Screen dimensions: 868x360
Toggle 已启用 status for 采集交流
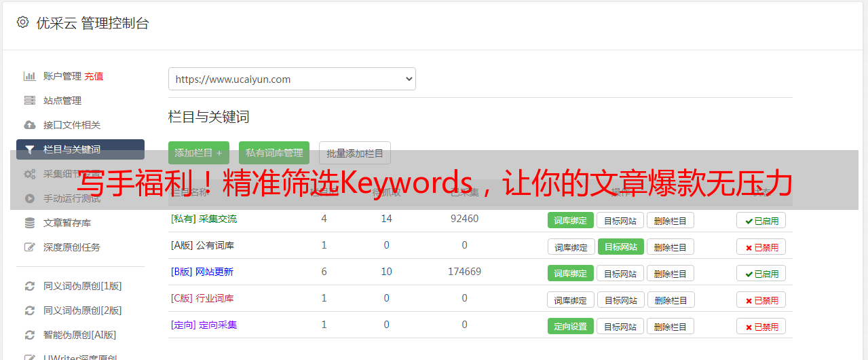761,220
